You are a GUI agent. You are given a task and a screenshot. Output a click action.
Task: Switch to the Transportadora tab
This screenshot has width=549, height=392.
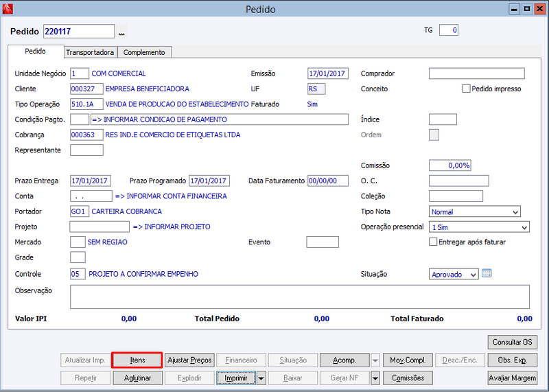tap(90, 52)
